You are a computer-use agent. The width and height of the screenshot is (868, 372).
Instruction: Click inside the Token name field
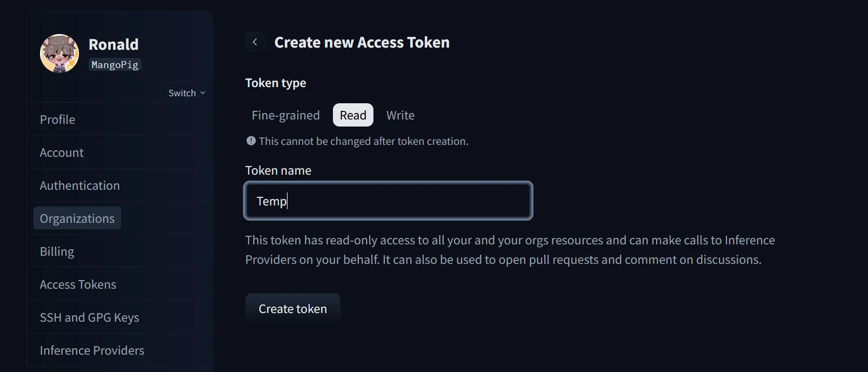tap(388, 201)
